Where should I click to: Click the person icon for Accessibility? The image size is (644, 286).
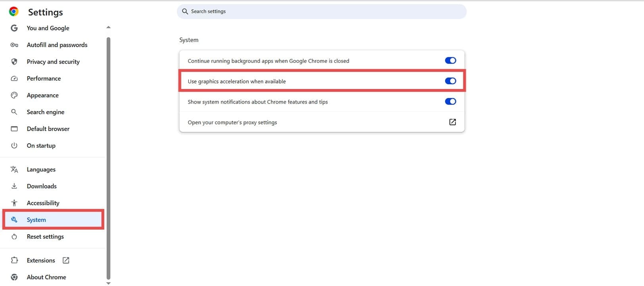pyautogui.click(x=14, y=203)
